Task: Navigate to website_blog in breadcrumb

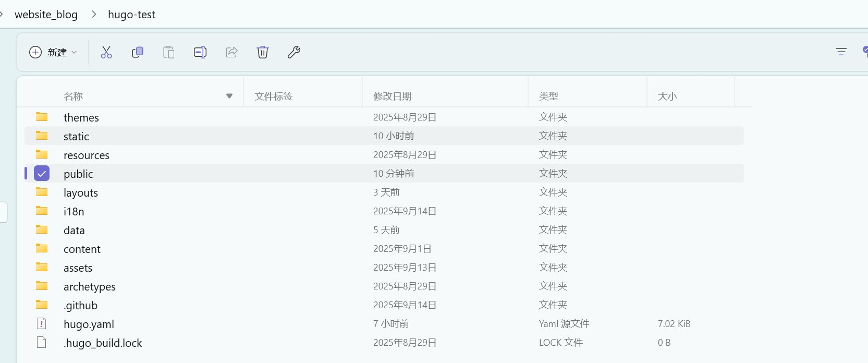Action: pyautogui.click(x=46, y=15)
